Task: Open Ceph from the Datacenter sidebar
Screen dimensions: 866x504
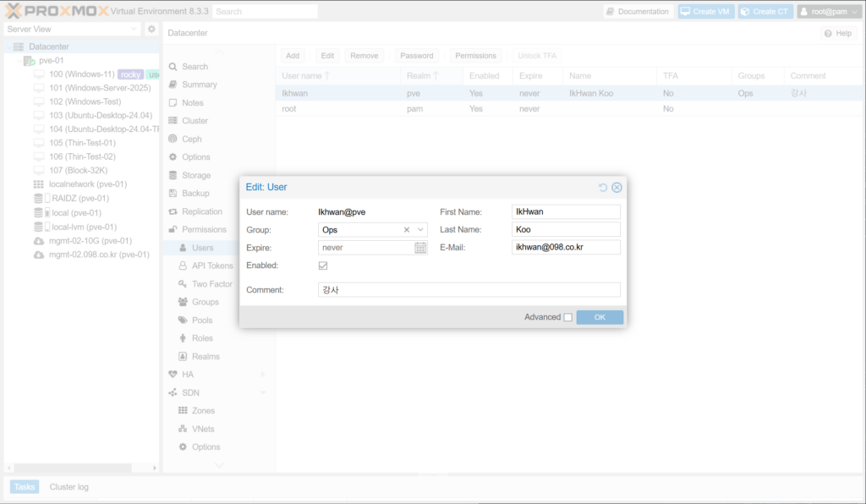Action: point(192,139)
